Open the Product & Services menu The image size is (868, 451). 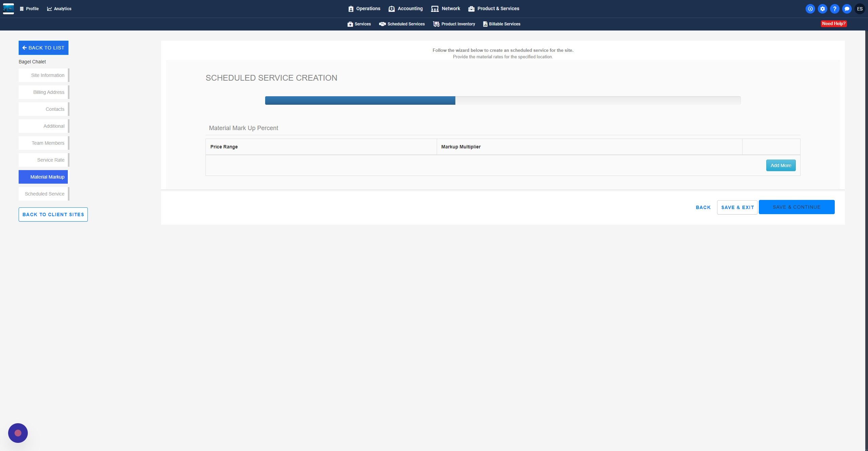[x=494, y=8]
